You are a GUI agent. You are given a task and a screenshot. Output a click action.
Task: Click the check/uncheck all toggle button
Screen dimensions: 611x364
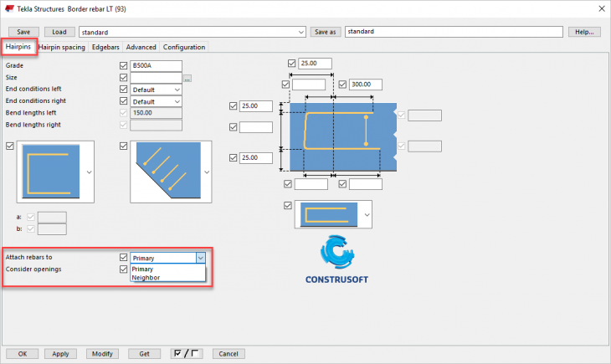(187, 353)
